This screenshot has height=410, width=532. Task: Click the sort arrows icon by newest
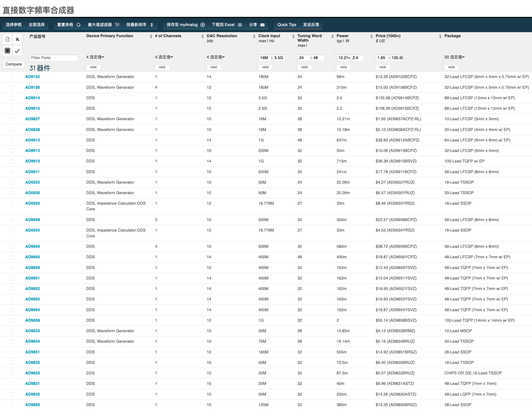click(x=152, y=25)
